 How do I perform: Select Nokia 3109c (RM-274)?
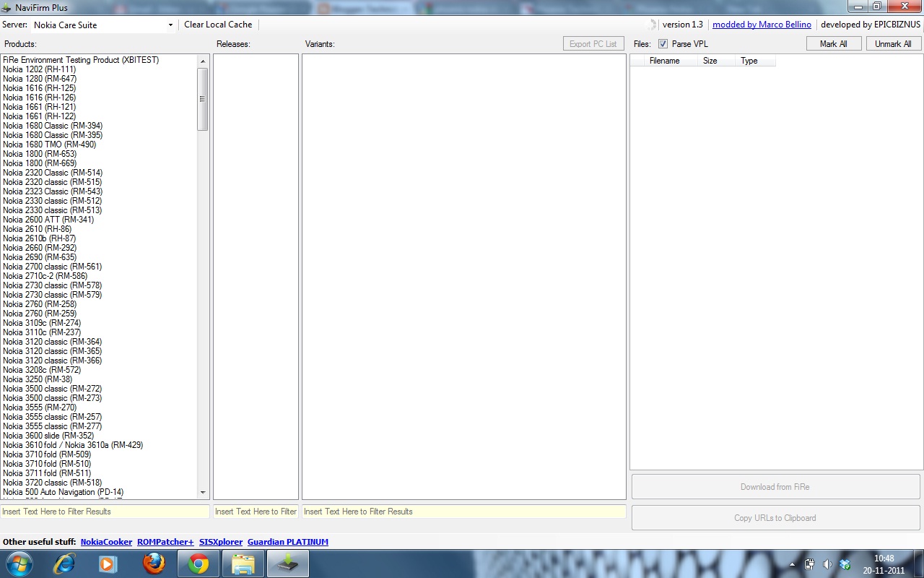[x=42, y=323]
